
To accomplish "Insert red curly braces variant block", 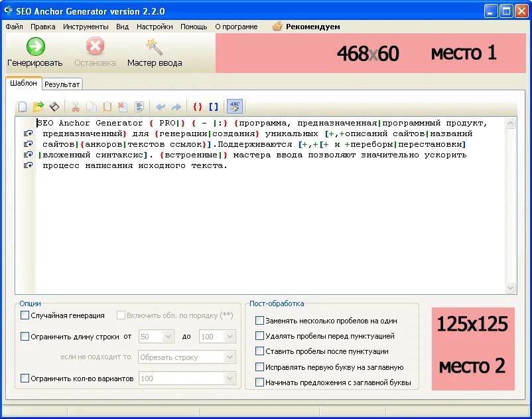I will pyautogui.click(x=198, y=107).
